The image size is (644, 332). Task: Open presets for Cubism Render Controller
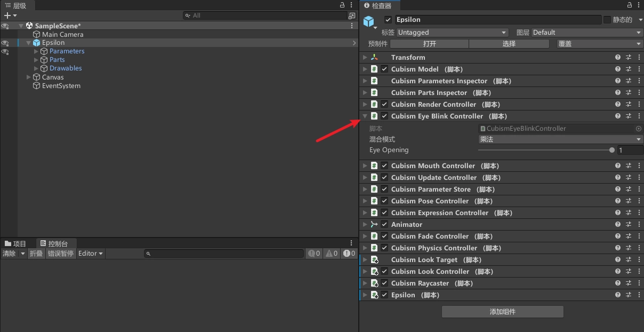[629, 104]
